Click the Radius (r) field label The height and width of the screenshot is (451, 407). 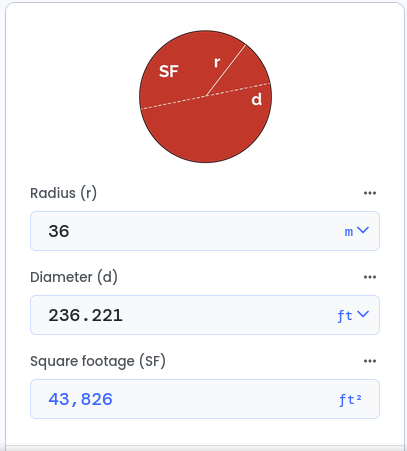[x=63, y=193]
